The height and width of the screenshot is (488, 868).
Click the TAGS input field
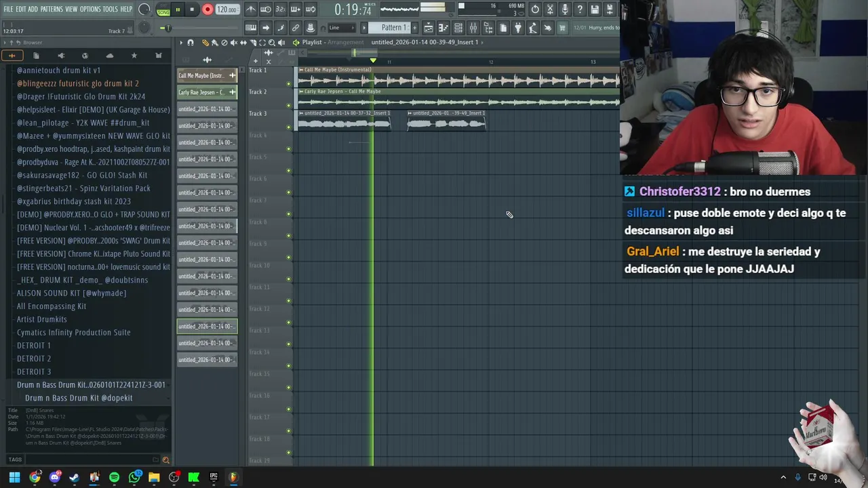click(x=92, y=460)
